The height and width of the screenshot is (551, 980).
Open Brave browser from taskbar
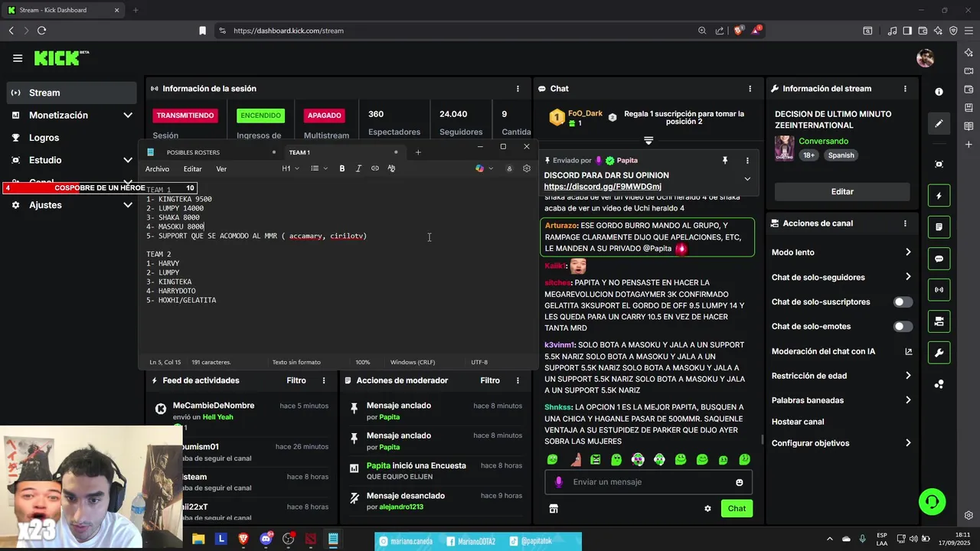pos(243,539)
